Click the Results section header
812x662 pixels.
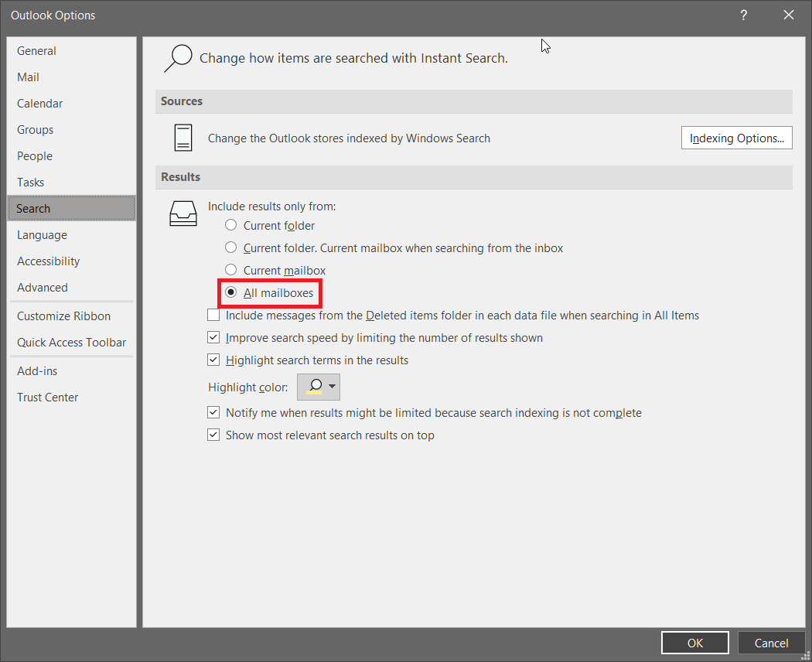tap(474, 176)
